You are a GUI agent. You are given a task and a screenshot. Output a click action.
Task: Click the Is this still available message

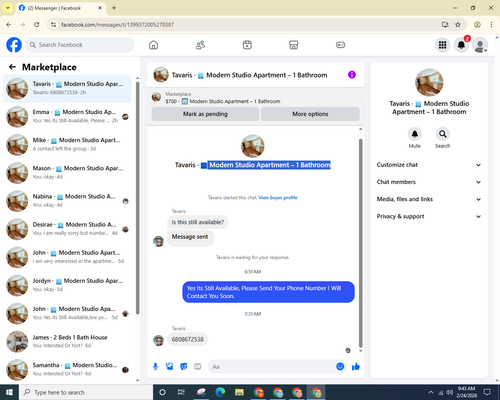click(198, 222)
